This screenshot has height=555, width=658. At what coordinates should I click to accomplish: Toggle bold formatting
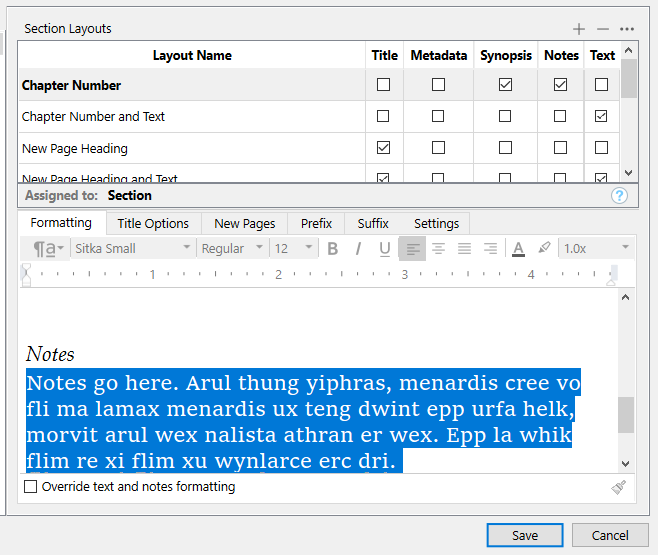coord(333,249)
